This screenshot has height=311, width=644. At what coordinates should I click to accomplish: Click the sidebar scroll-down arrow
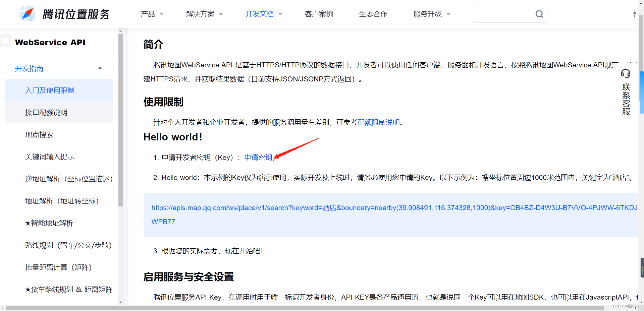click(x=120, y=302)
